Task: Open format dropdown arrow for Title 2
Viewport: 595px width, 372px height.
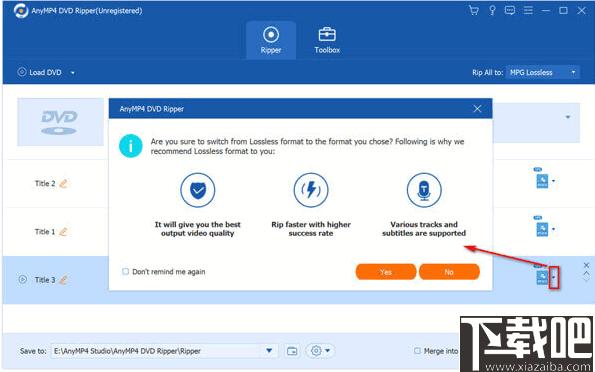Action: click(553, 181)
